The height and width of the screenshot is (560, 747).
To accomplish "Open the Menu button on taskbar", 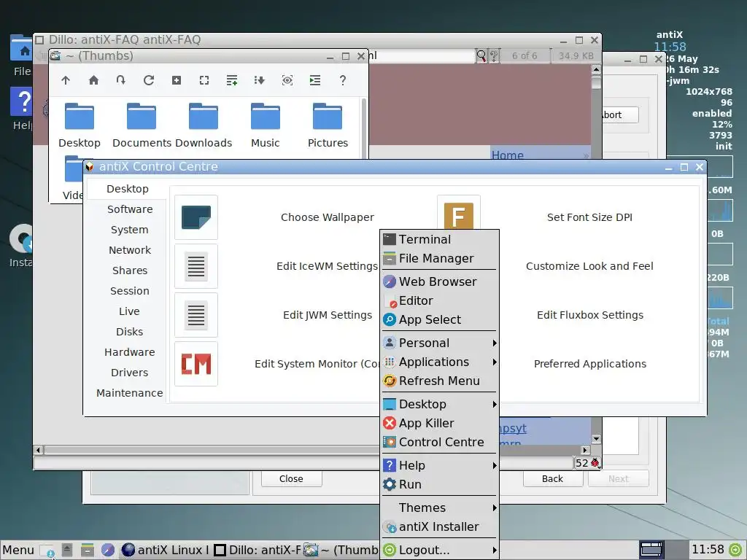I will click(x=18, y=551).
